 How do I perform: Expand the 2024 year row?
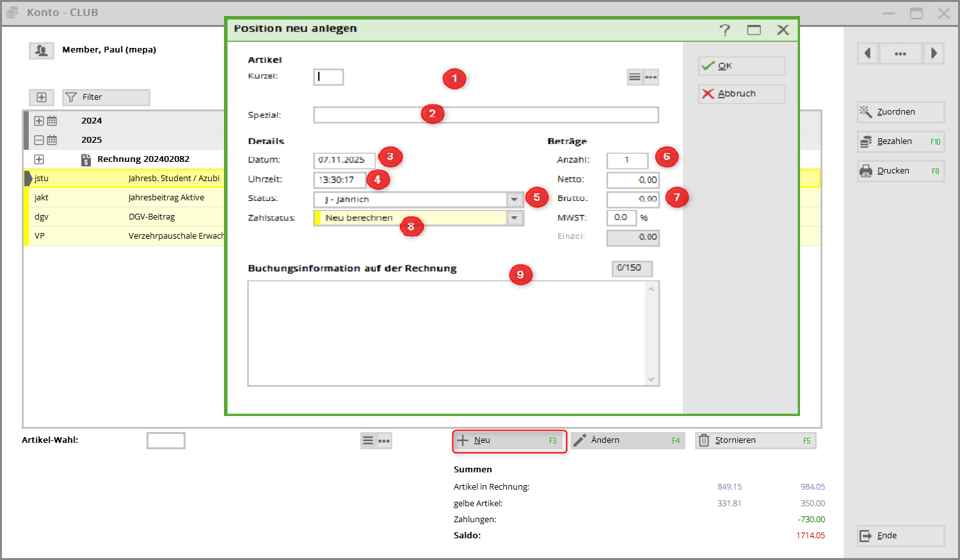[39, 121]
